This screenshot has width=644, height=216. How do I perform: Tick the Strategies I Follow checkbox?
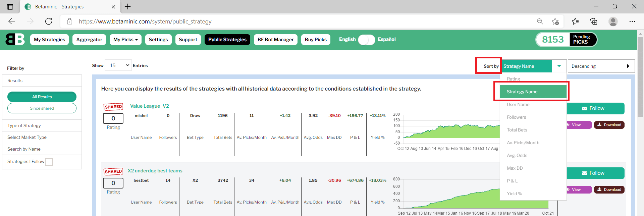(49, 162)
